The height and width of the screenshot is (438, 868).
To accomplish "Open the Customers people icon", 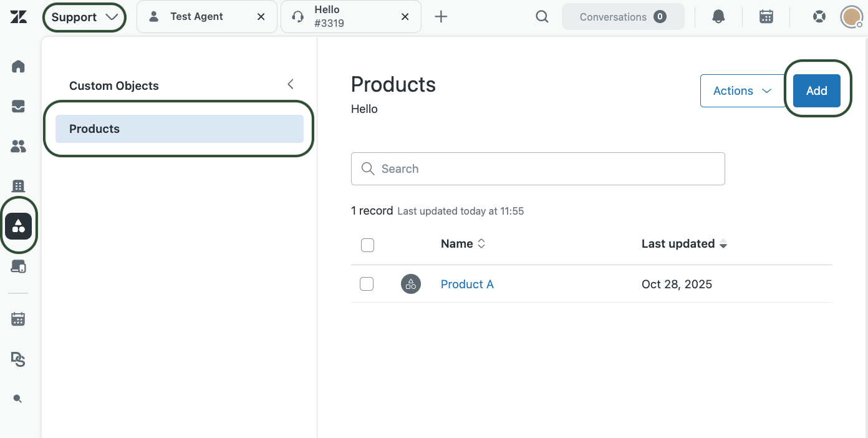I will click(18, 146).
